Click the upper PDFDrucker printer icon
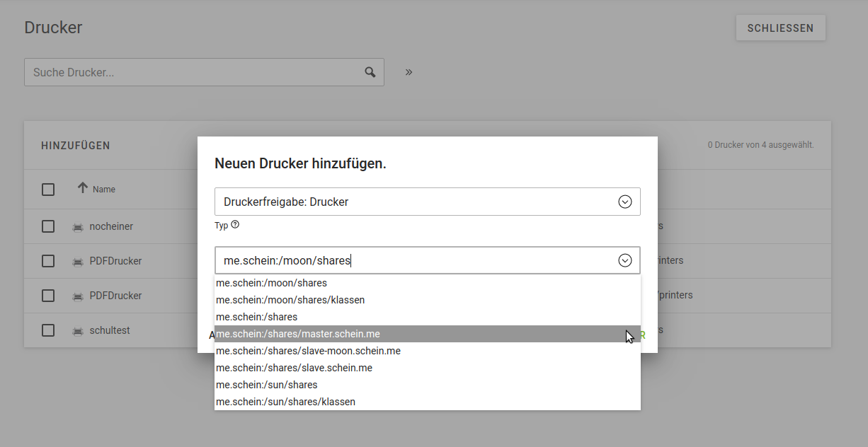 point(78,262)
